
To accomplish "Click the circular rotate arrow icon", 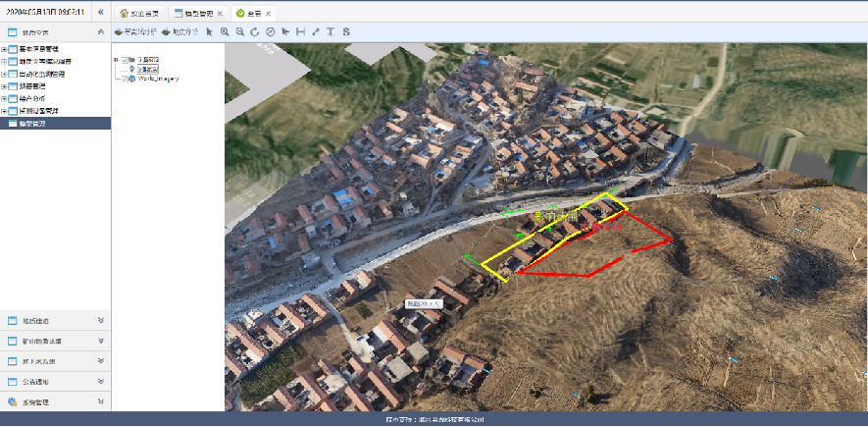I will pyautogui.click(x=255, y=32).
